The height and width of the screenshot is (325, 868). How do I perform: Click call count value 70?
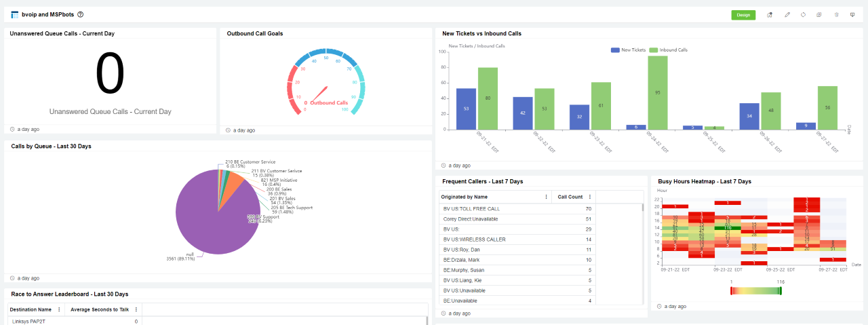[x=589, y=209]
